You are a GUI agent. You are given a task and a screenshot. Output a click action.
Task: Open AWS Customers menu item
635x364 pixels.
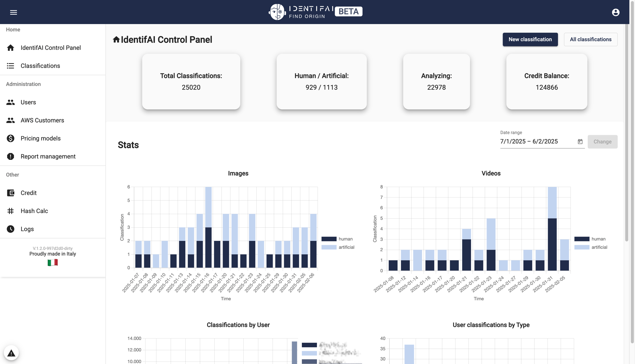(x=42, y=120)
